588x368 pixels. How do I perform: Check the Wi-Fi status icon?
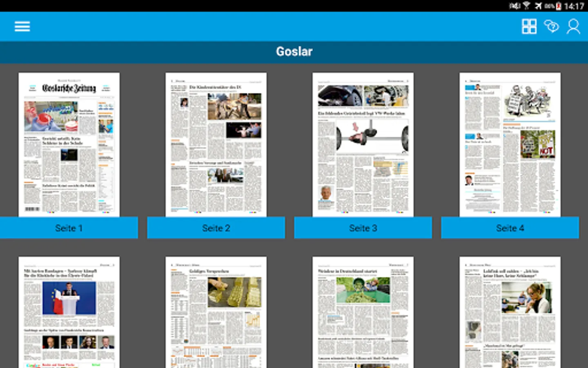coord(526,6)
